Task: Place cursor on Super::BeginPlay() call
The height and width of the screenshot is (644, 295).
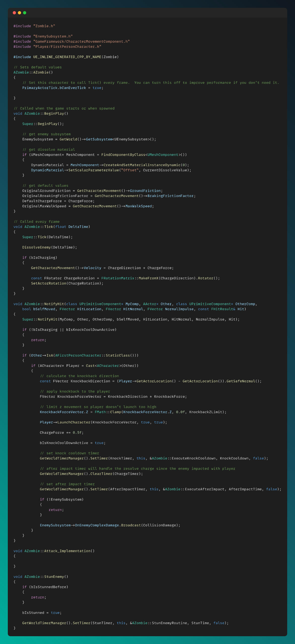Action: click(x=43, y=124)
